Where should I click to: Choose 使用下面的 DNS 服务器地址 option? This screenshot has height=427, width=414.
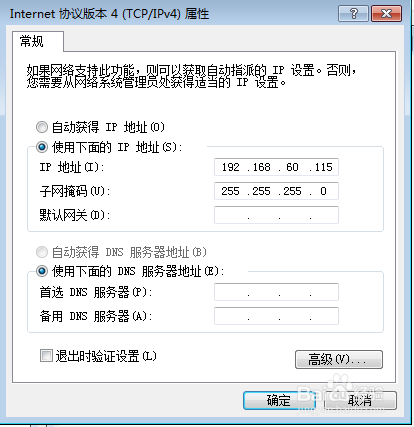pos(42,271)
